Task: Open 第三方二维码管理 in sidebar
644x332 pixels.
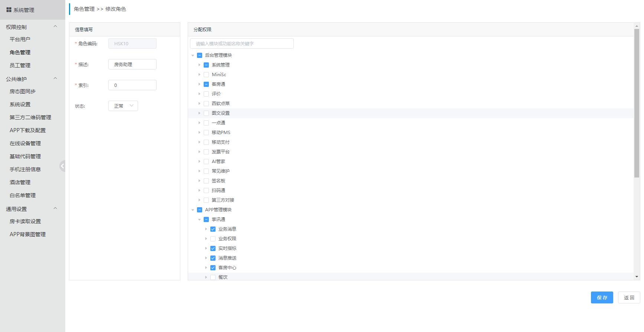Action: coord(30,117)
